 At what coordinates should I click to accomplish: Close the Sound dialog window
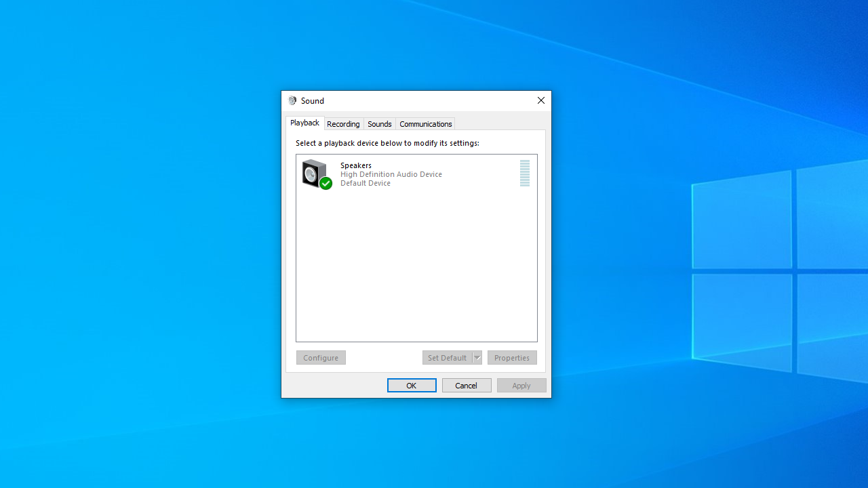(540, 100)
